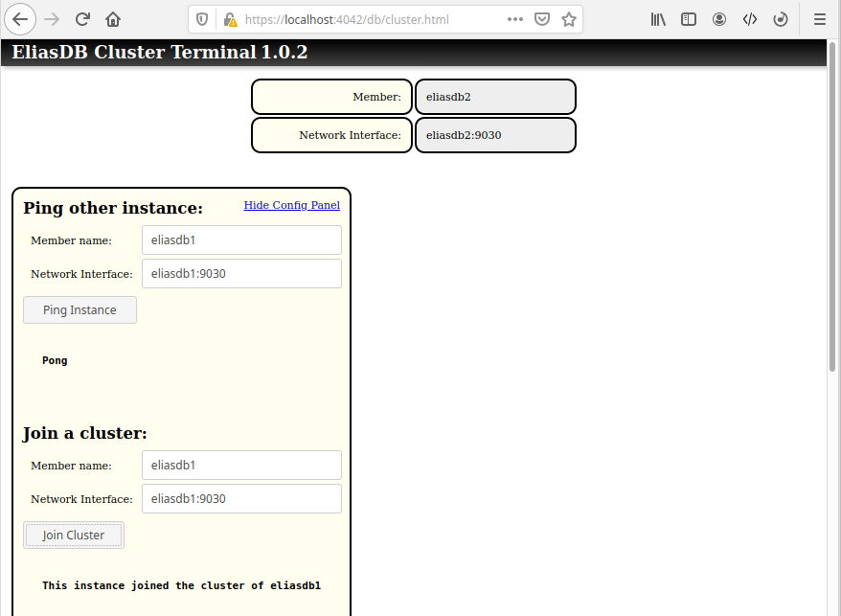This screenshot has width=841, height=616.
Task: Click the browser back arrow button
Action: pyautogui.click(x=21, y=19)
